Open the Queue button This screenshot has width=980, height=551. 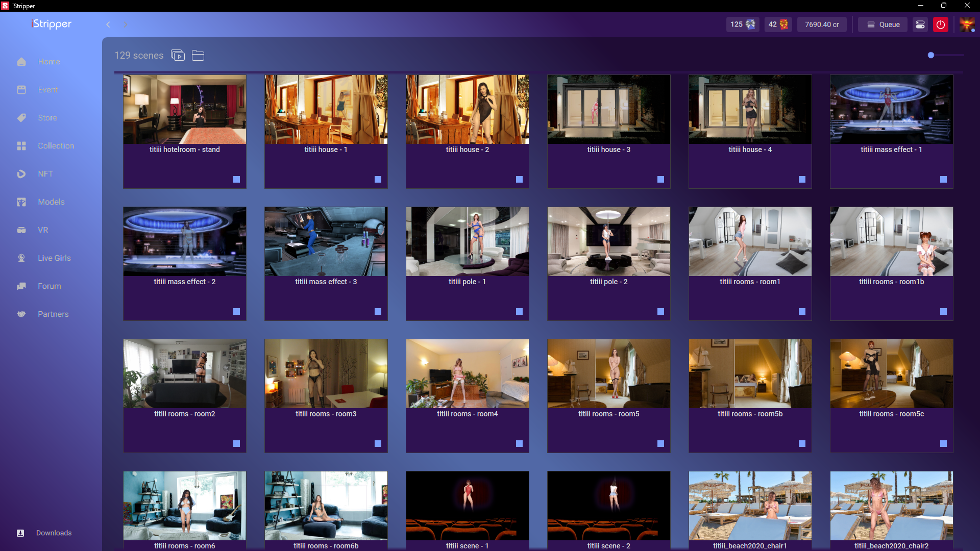(x=883, y=24)
